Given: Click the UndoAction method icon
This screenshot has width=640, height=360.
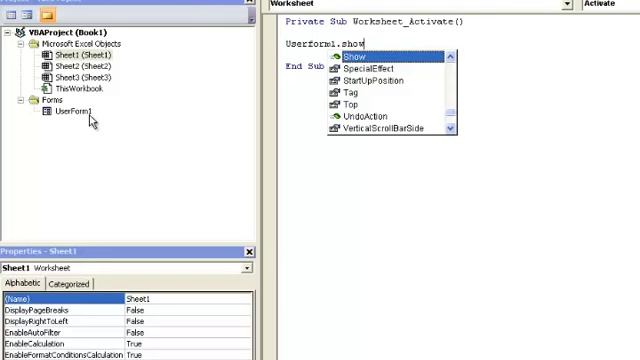Looking at the screenshot, I should (335, 116).
